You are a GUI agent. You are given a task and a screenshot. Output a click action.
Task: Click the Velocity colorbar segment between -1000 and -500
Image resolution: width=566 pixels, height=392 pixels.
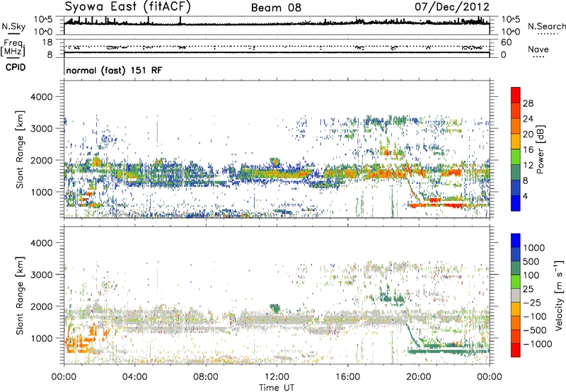pyautogui.click(x=516, y=336)
